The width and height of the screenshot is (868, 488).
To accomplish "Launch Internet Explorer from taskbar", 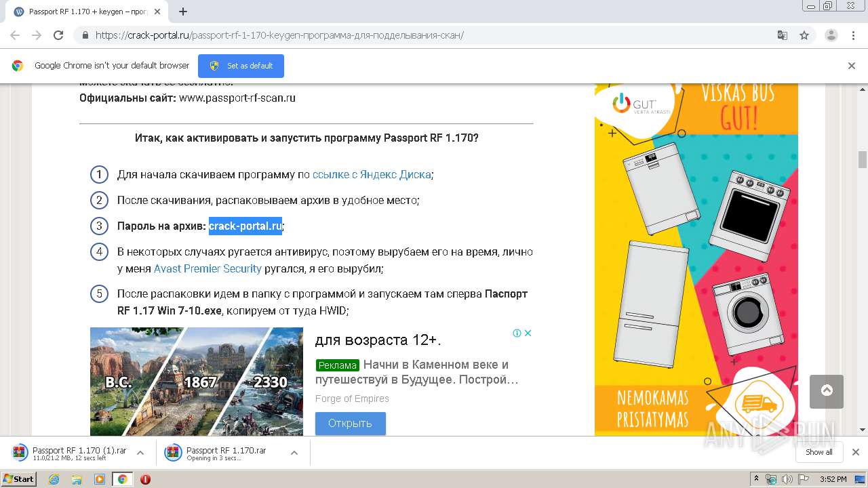I will coord(54,479).
